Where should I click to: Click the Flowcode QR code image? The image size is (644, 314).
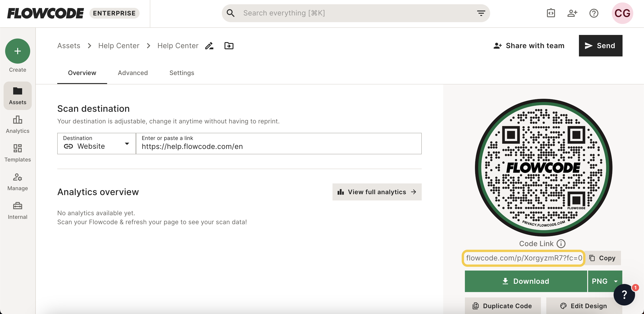point(544,168)
